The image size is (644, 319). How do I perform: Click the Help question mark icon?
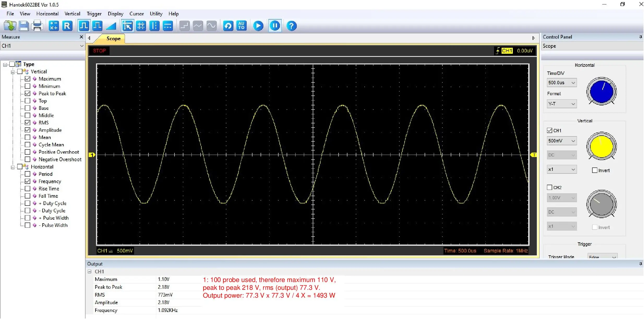click(x=291, y=26)
